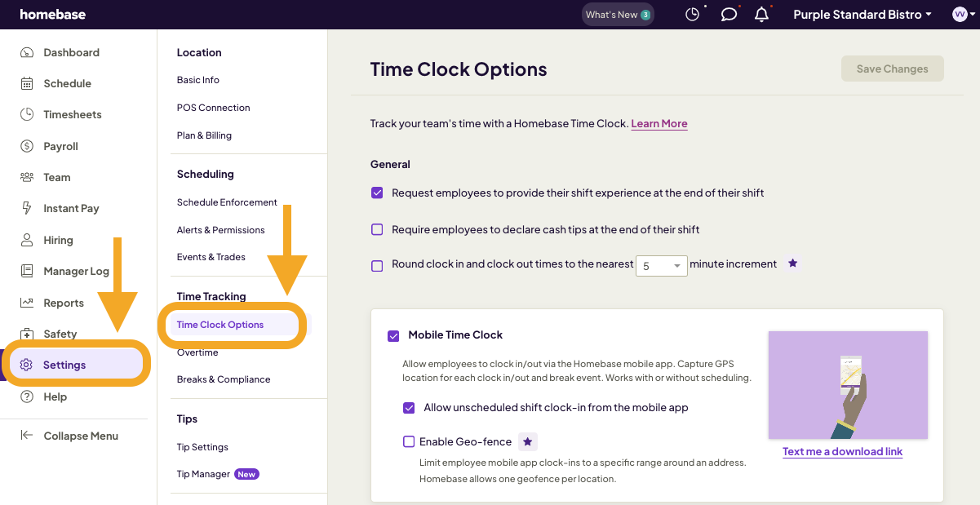980x505 pixels.
Task: Open the Breaks & Compliance section
Action: [x=224, y=379]
